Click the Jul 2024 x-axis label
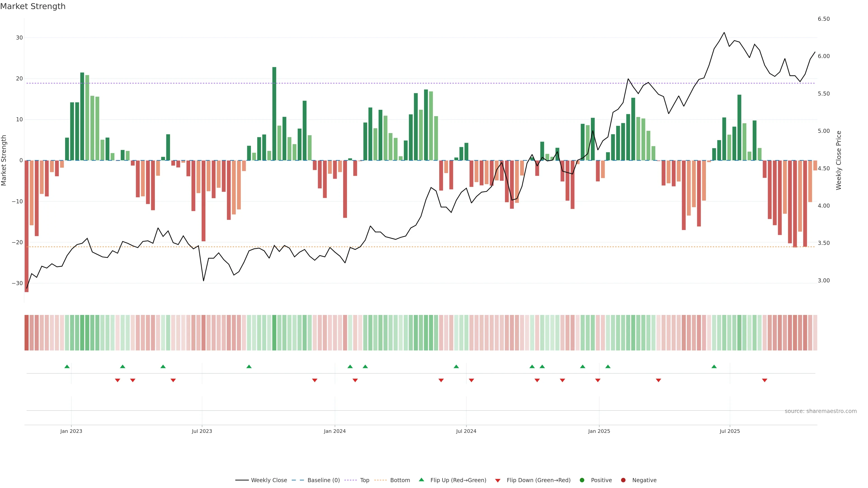 click(466, 431)
